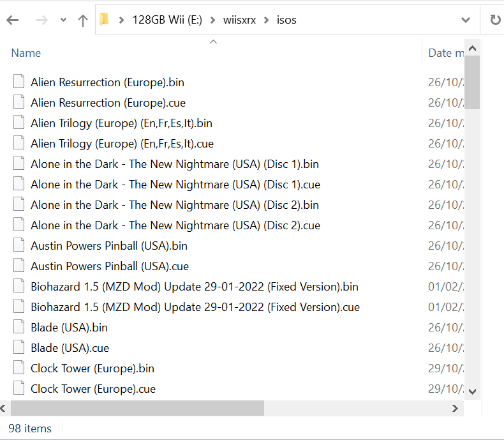Click file icon of Clock Tower (Europe).bin
Image resolution: width=504 pixels, height=440 pixels.
(19, 367)
